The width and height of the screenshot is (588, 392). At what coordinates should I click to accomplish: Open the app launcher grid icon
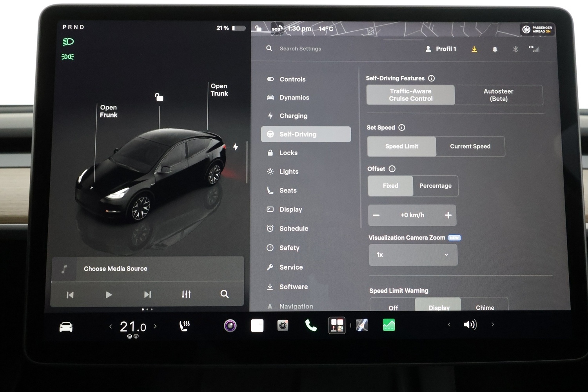point(337,325)
